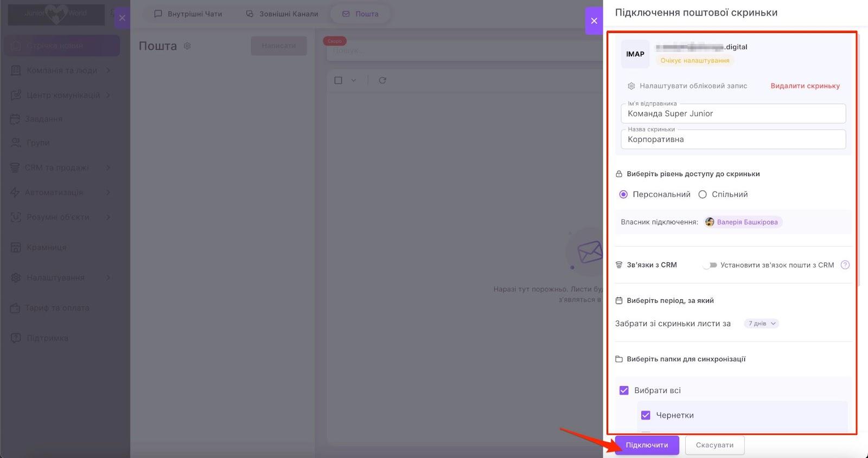Click the Валерія Башкірова owner chip
Screen dimensions: 868x458
tap(743, 222)
